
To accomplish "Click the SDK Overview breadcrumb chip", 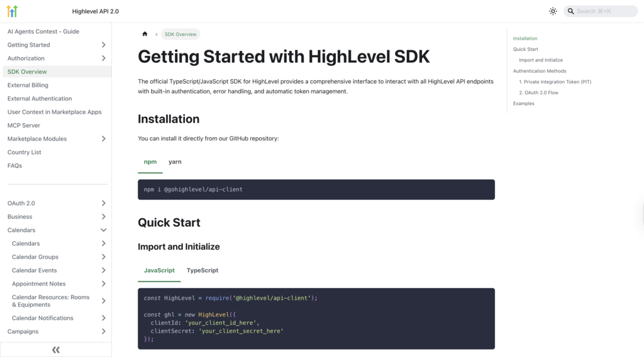I will [x=180, y=34].
